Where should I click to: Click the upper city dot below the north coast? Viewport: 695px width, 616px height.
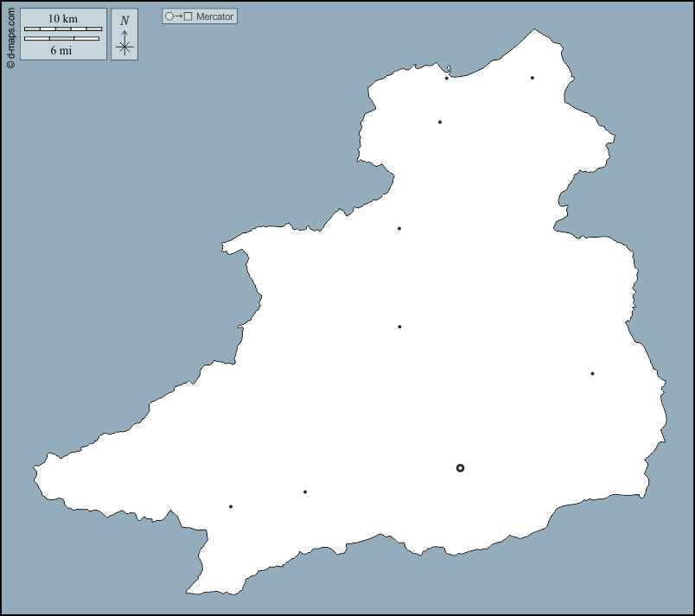442,121
